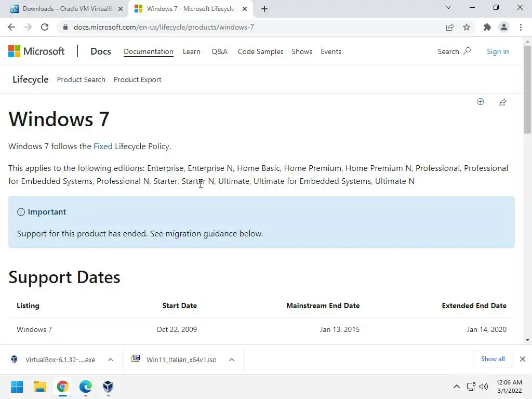Open the Shows menu item
Image resolution: width=532 pixels, height=399 pixels.
pyautogui.click(x=302, y=51)
